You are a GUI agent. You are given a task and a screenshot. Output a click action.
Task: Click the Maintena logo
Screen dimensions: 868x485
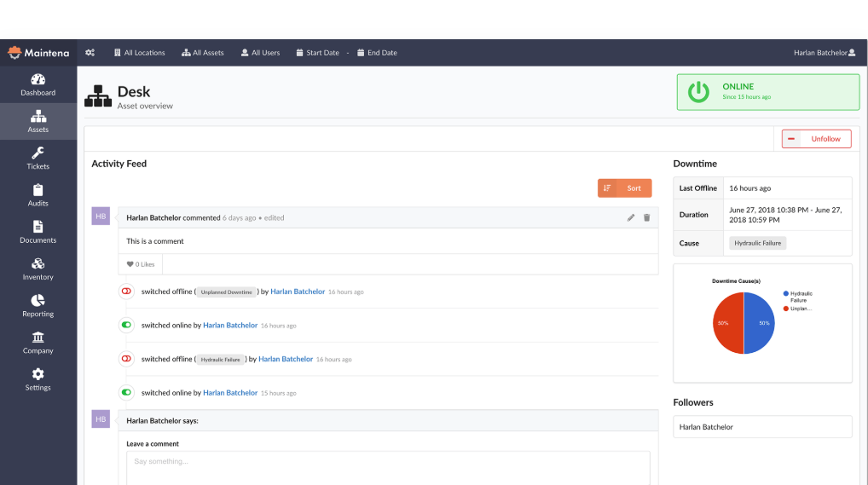coord(38,53)
